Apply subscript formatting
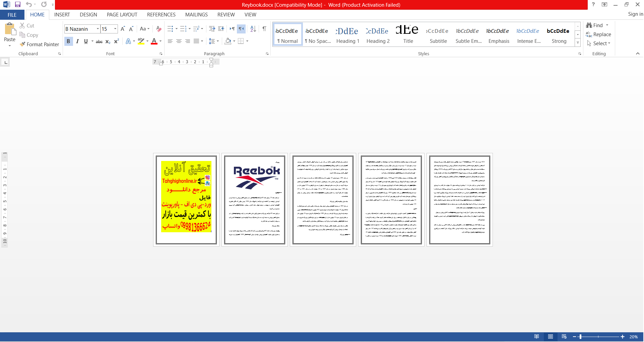 point(108,41)
